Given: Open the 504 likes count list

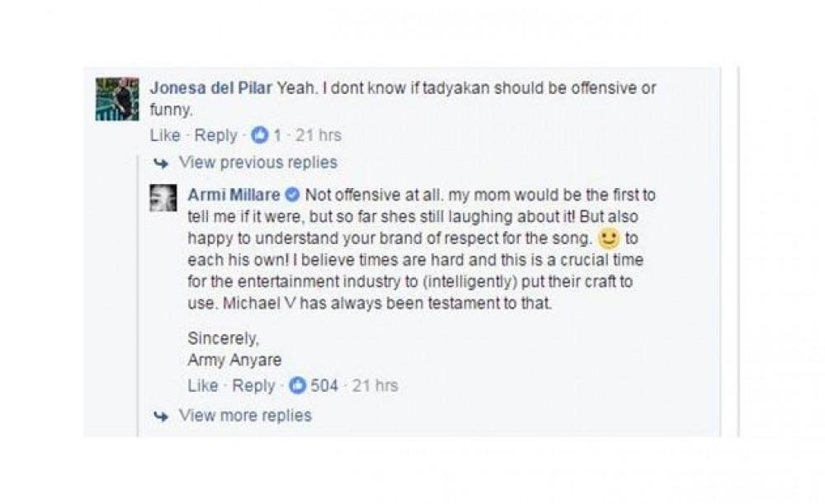Looking at the screenshot, I should 324,385.
